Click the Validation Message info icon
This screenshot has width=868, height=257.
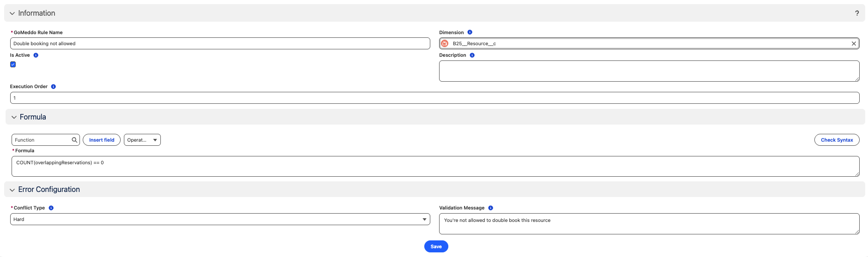click(x=490, y=208)
